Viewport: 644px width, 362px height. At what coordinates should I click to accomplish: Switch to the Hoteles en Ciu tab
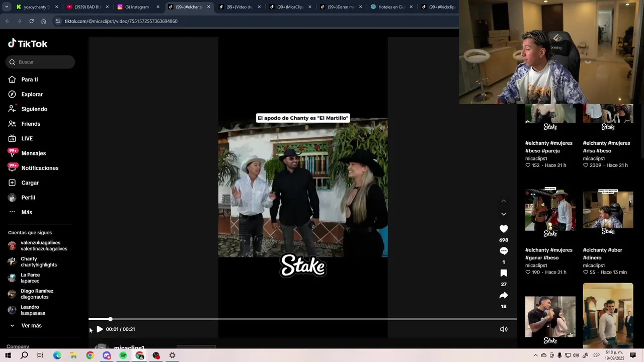pyautogui.click(x=390, y=7)
